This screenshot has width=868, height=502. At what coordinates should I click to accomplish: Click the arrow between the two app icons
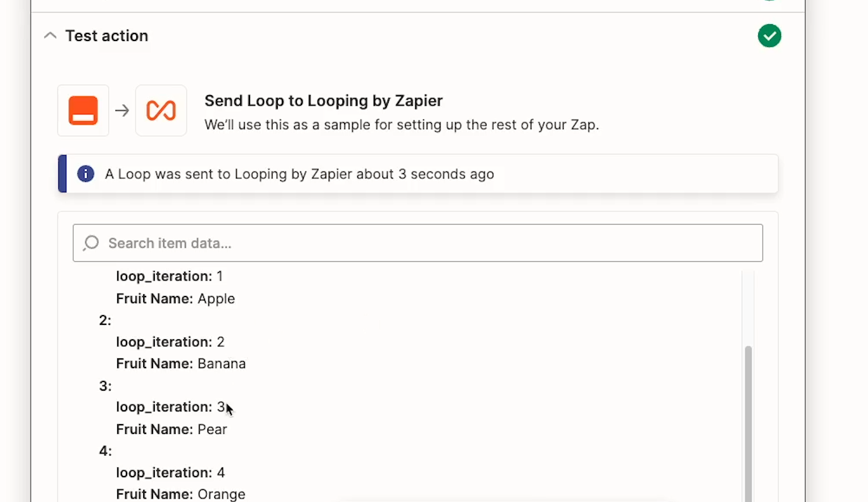click(x=122, y=110)
